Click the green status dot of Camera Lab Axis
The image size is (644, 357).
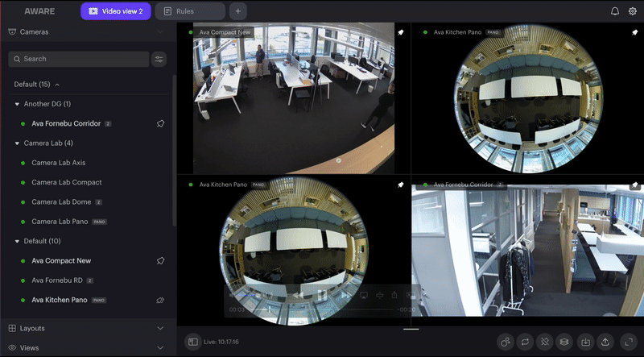coord(23,163)
